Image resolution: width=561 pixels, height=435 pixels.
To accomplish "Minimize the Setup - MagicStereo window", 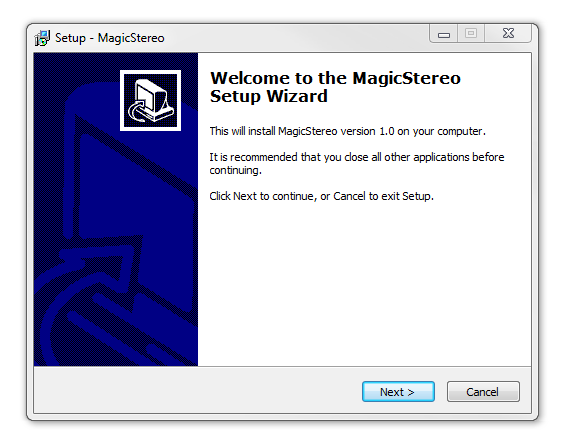I will tap(444, 34).
